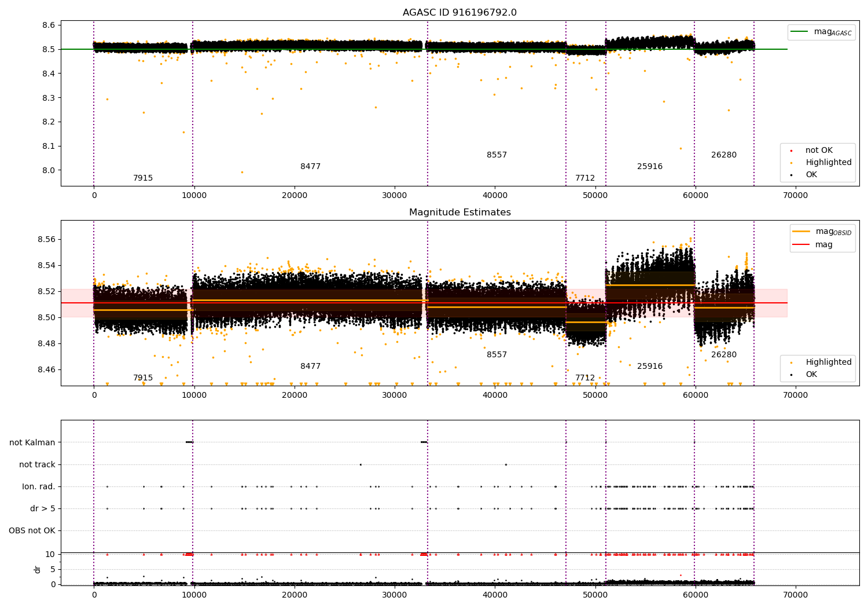Screen dimensions: 868x608
Task: Click the 'not track' axis label
Action: click(x=37, y=465)
